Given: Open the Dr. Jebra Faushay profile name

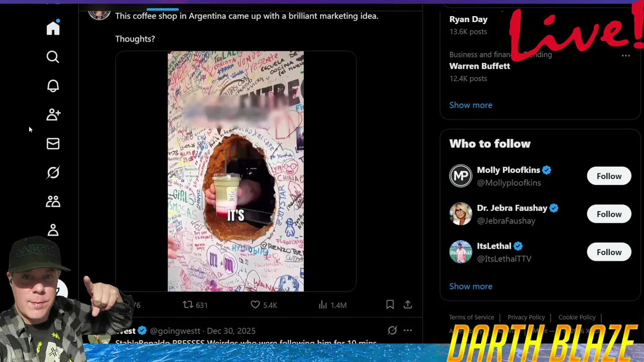Looking at the screenshot, I should tap(512, 208).
